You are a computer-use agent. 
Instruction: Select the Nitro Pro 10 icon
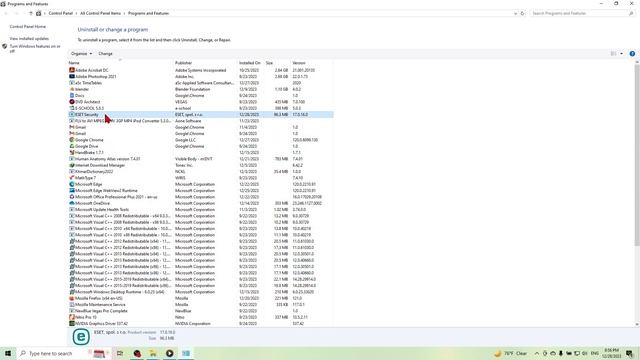[72, 317]
